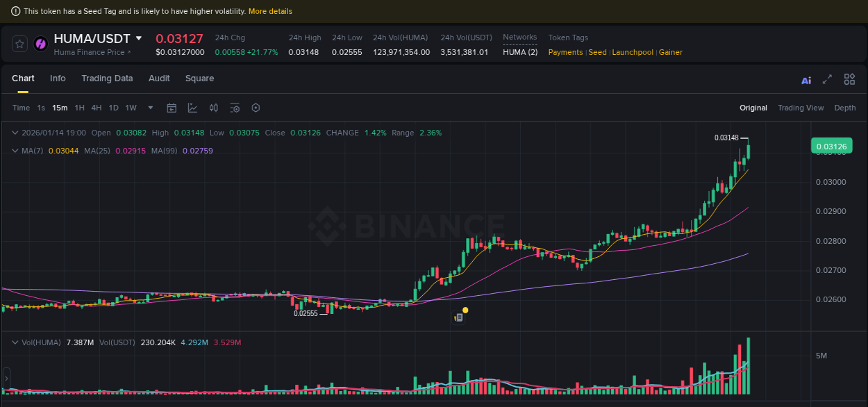Open the AI analysis feature
Image resolution: width=868 pixels, height=407 pixels.
point(806,79)
